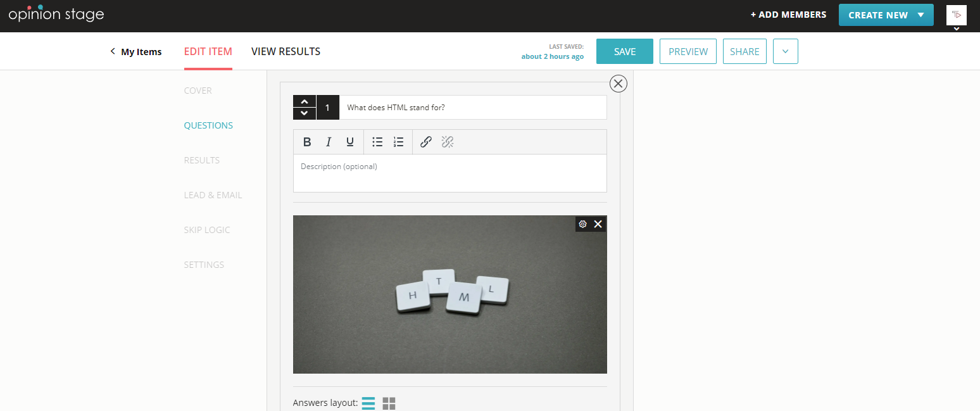Open the more options chevron beside Share
This screenshot has width=980, height=411.
tap(785, 52)
